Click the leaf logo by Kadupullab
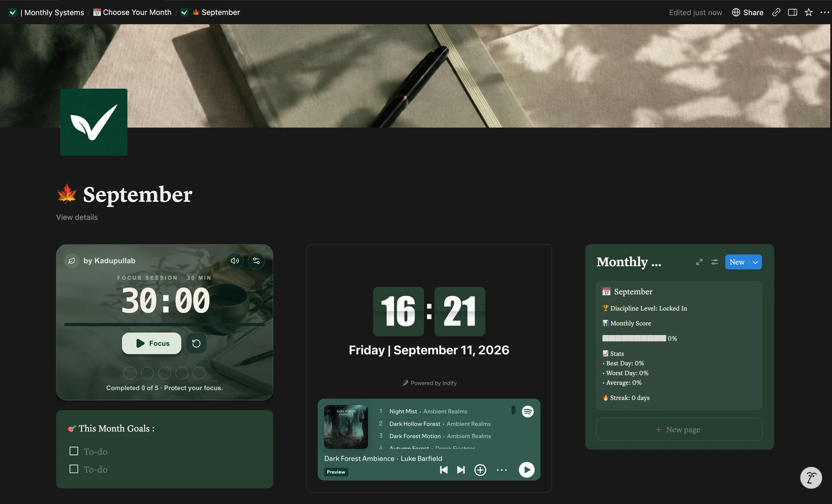 coord(72,261)
